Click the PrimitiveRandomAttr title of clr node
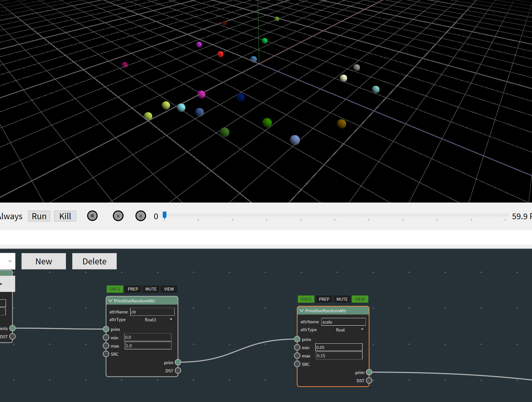The width and height of the screenshot is (532, 402). click(135, 301)
